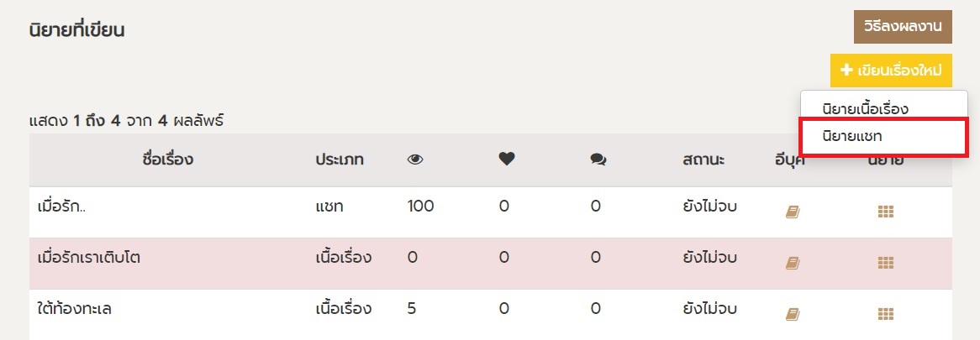Viewport: 980px width, 340px height.
Task: Open the เขียนเรื่องใหม่ dropdown button
Action: point(891,70)
